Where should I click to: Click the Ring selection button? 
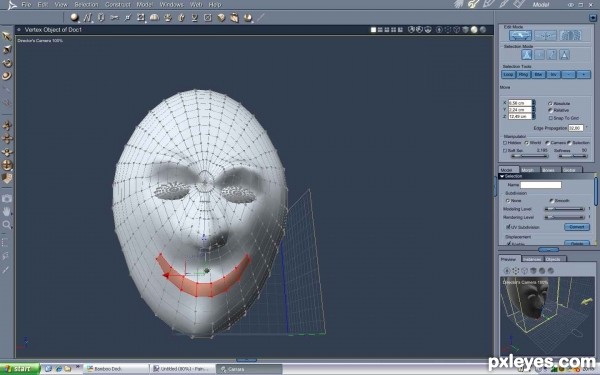[x=523, y=75]
